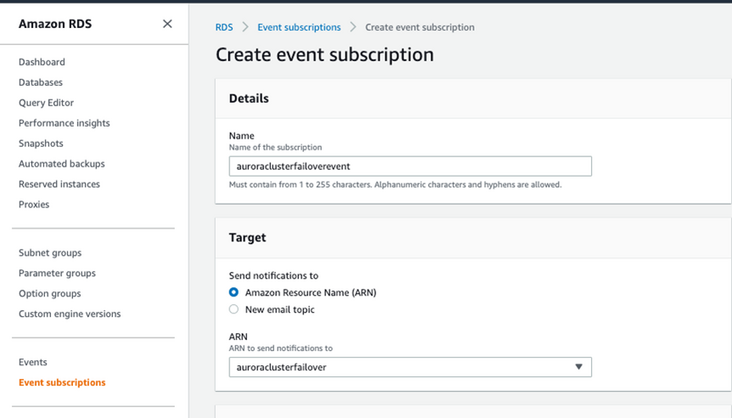The image size is (732, 418).
Task: Open Parameter groups page
Action: tap(57, 273)
